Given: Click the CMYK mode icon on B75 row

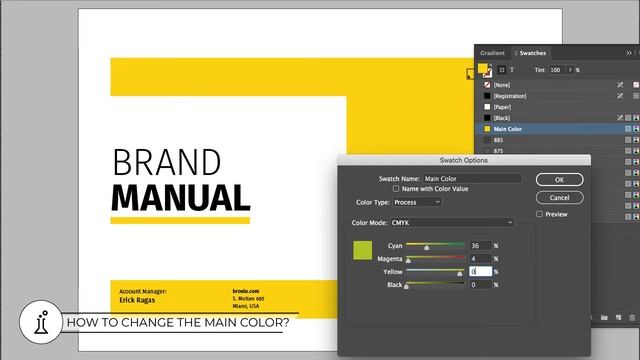Looking at the screenshot, I should [636, 151].
